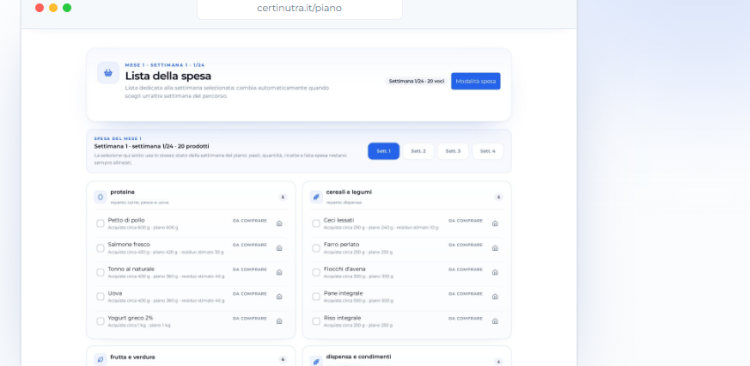The width and height of the screenshot is (750, 366).
Task: Click the SPESA DEL MESE 1 label
Action: (118, 139)
